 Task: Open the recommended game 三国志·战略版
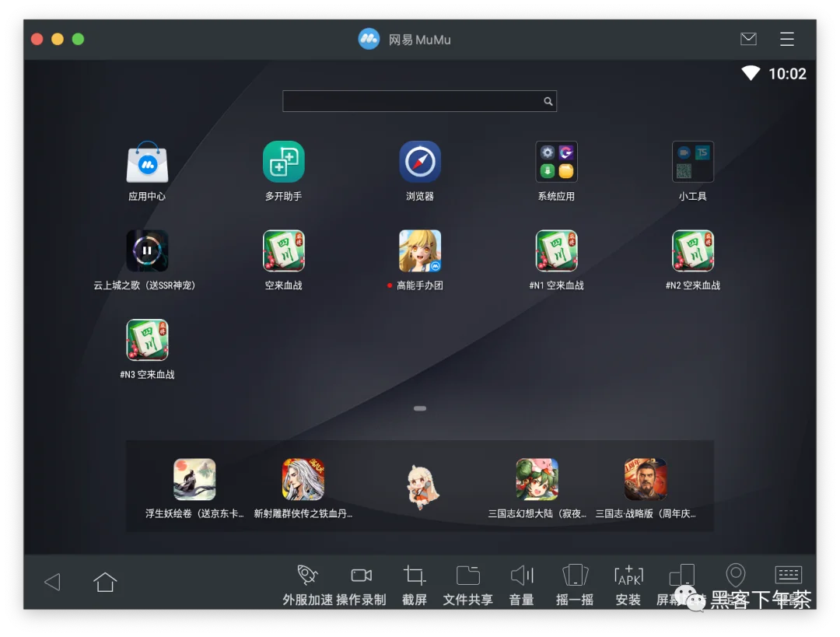point(646,479)
